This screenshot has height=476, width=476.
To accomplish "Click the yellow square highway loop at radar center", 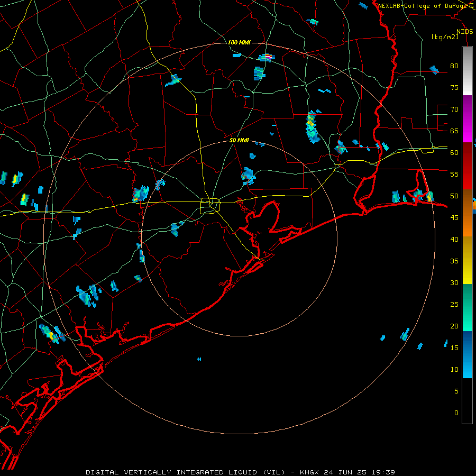I will [210, 206].
